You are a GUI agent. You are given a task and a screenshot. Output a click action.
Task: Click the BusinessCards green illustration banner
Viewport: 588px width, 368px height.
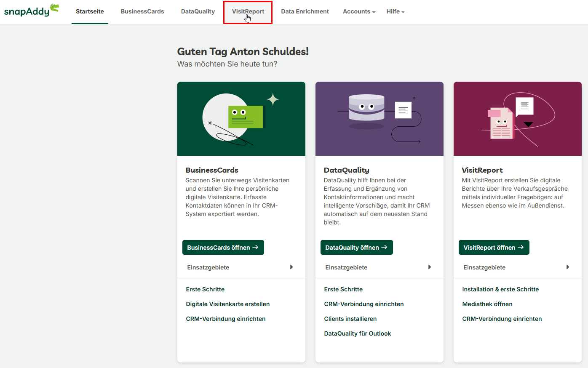pos(241,119)
